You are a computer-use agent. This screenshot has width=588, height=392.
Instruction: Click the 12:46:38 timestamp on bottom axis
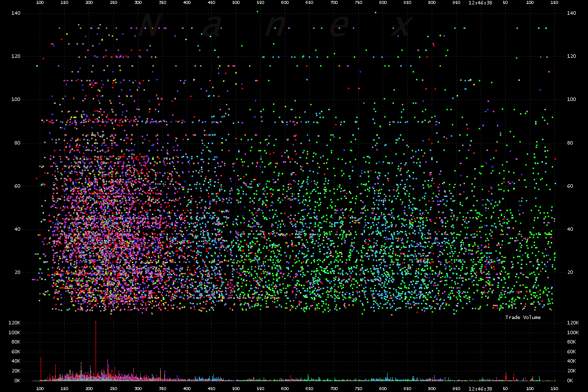click(481, 389)
